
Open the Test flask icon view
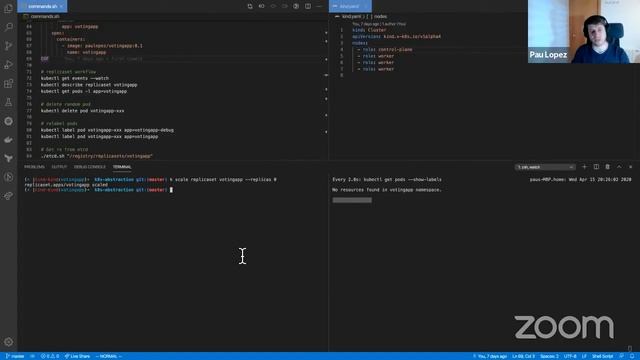[x=8, y=102]
